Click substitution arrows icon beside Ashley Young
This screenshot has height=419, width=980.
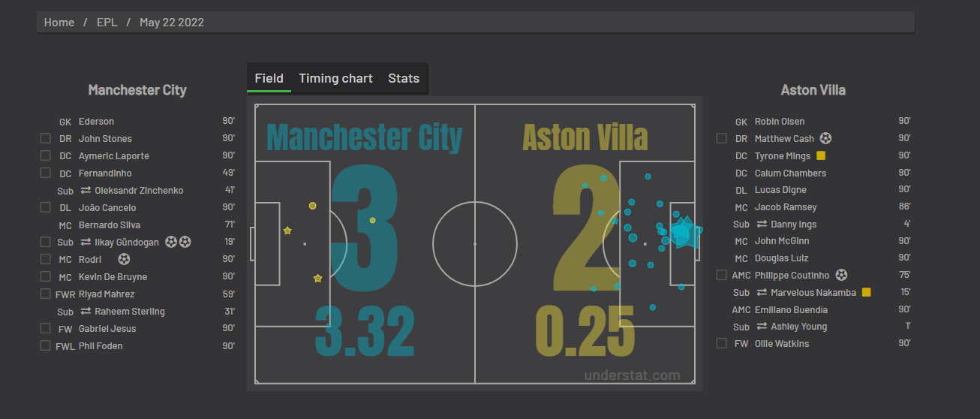click(x=762, y=327)
